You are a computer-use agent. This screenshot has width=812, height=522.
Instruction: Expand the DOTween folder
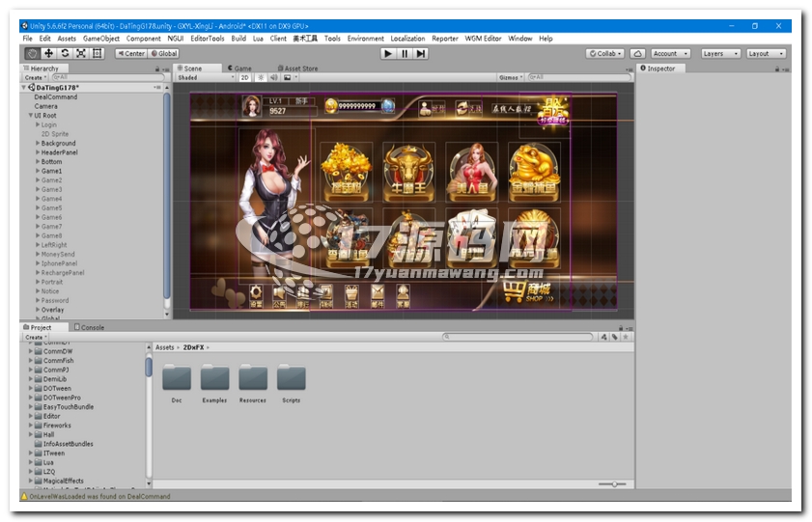[x=31, y=389]
